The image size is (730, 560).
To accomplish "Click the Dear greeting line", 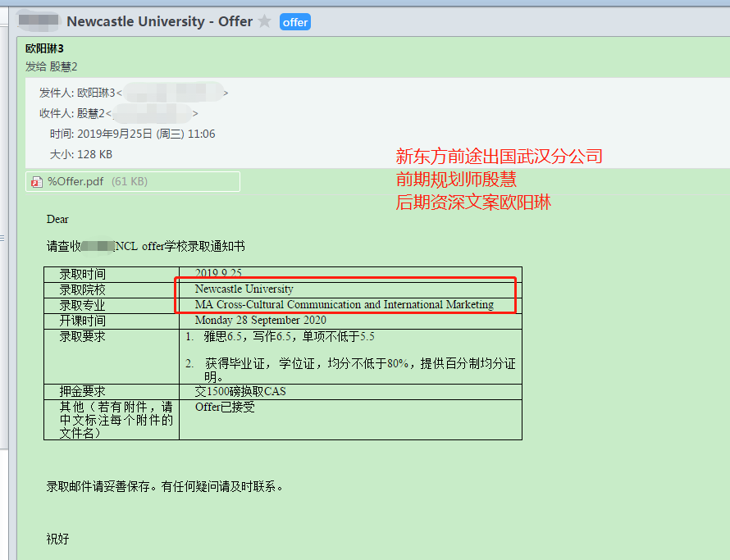I will 57,219.
